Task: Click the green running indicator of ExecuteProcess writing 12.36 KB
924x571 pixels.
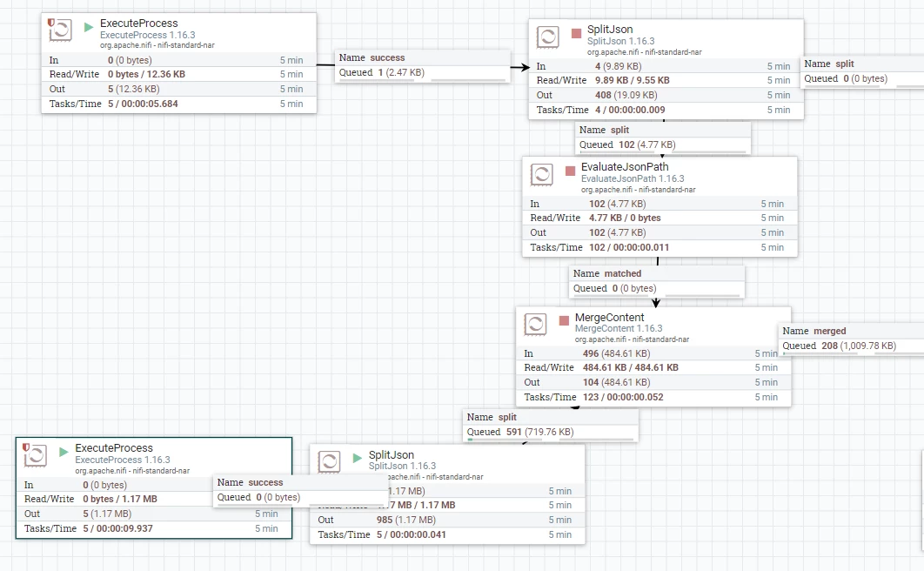Action: tap(89, 27)
